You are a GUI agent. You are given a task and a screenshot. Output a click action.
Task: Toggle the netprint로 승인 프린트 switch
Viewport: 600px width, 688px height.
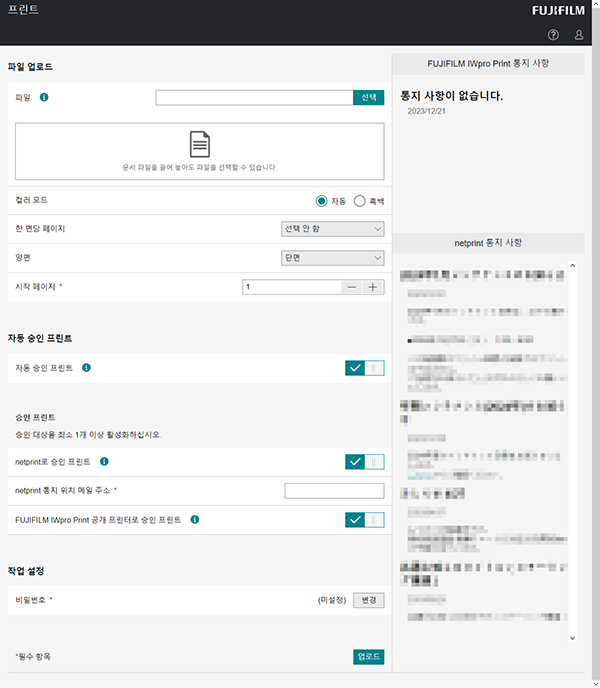click(x=364, y=462)
